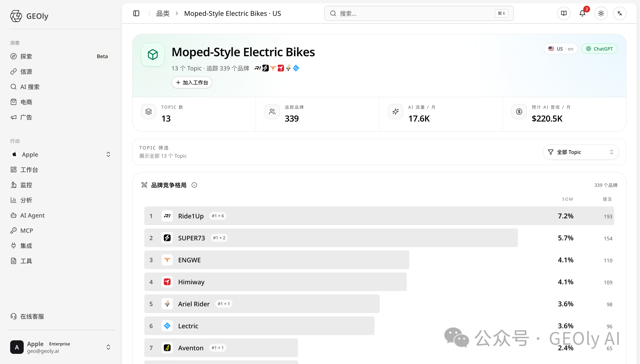Click the Beta tag next to 探索

point(102,56)
